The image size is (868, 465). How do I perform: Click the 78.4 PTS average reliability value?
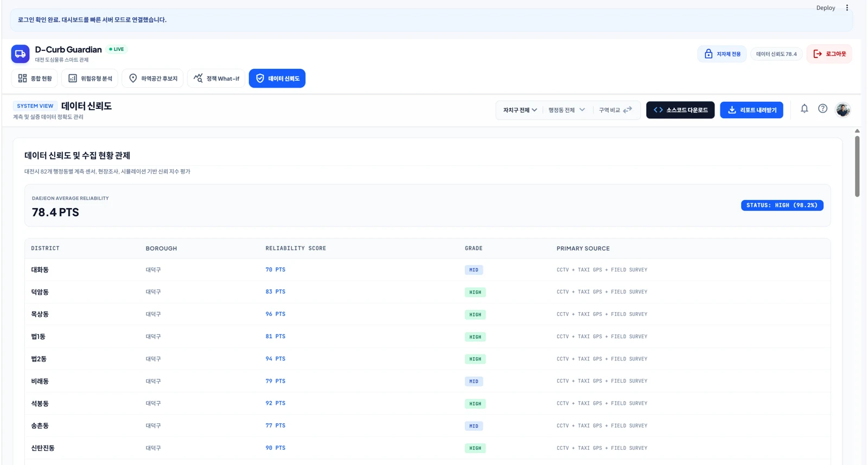[x=55, y=212]
